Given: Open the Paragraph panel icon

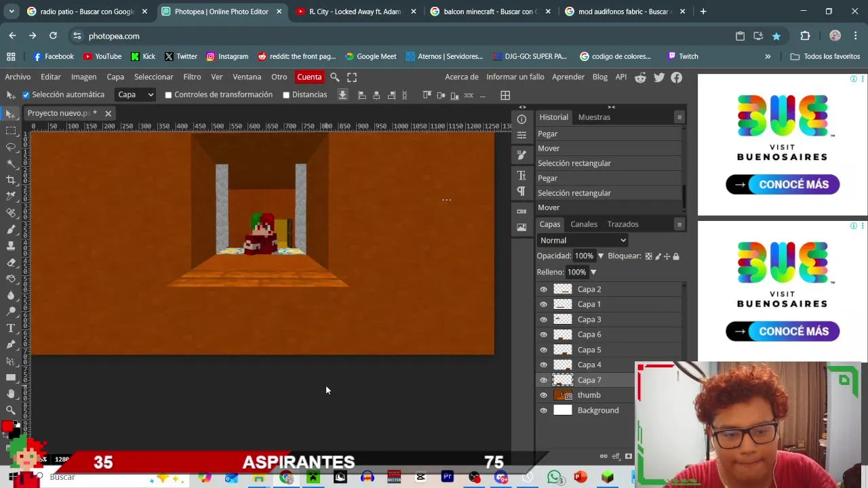Looking at the screenshot, I should click(x=521, y=191).
